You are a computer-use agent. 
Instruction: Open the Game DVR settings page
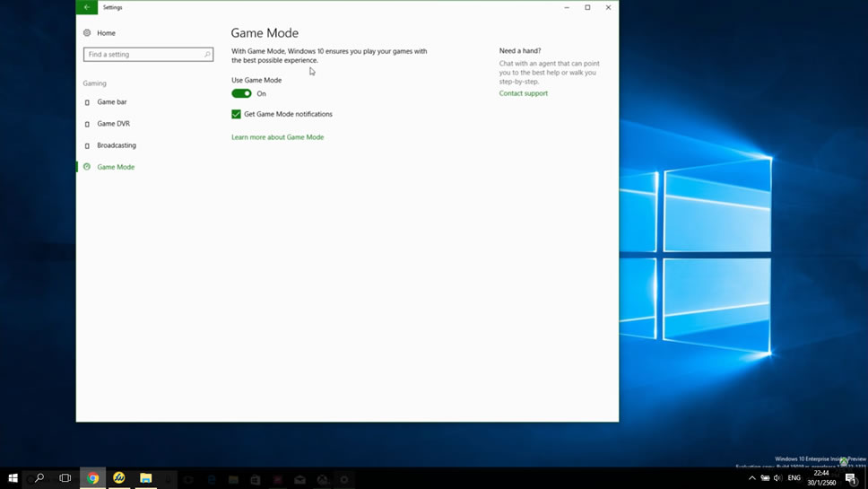point(113,124)
